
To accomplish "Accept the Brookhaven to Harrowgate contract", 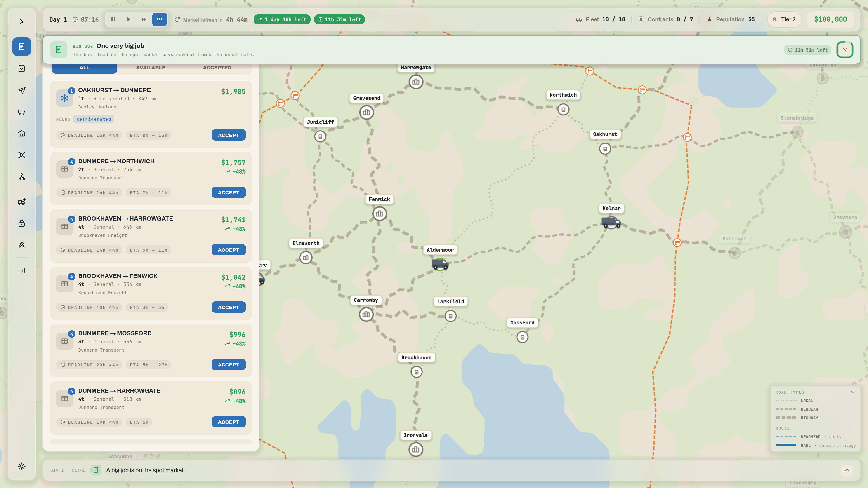I will tap(229, 250).
